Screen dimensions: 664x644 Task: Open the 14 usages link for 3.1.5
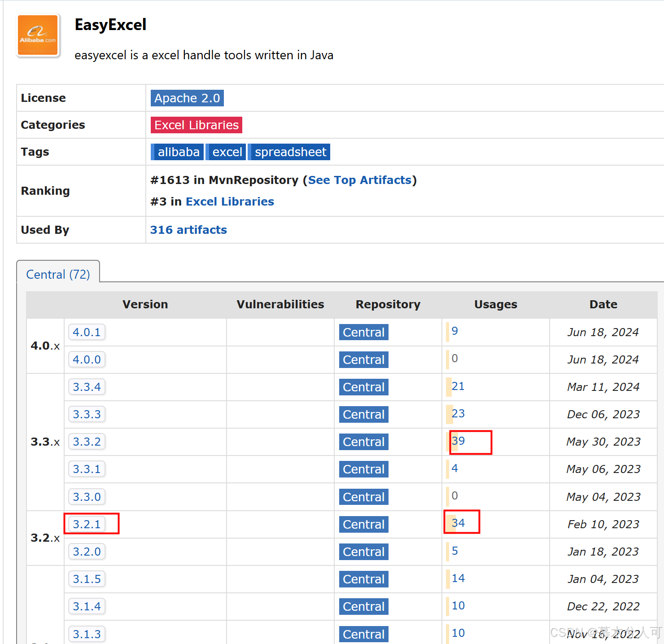point(458,578)
